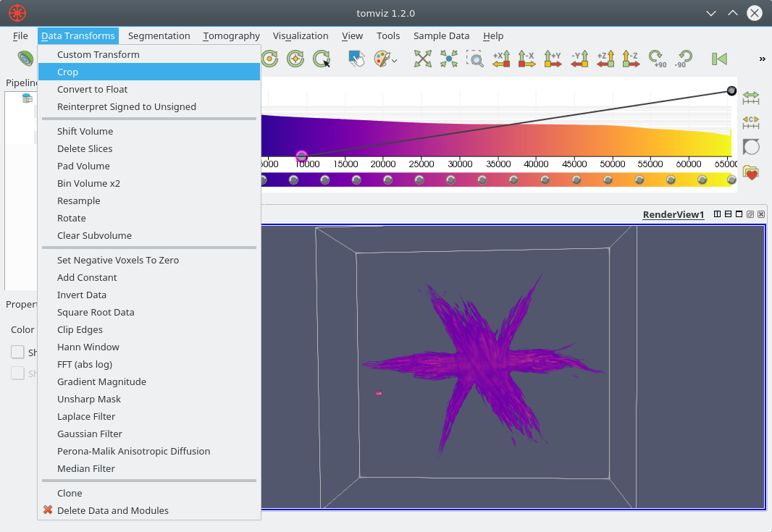This screenshot has height=532, width=772.
Task: Set view direction to -Z
Action: pos(630,59)
